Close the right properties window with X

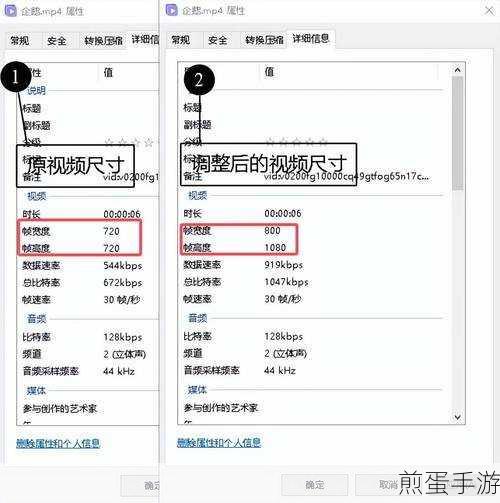(x=489, y=11)
